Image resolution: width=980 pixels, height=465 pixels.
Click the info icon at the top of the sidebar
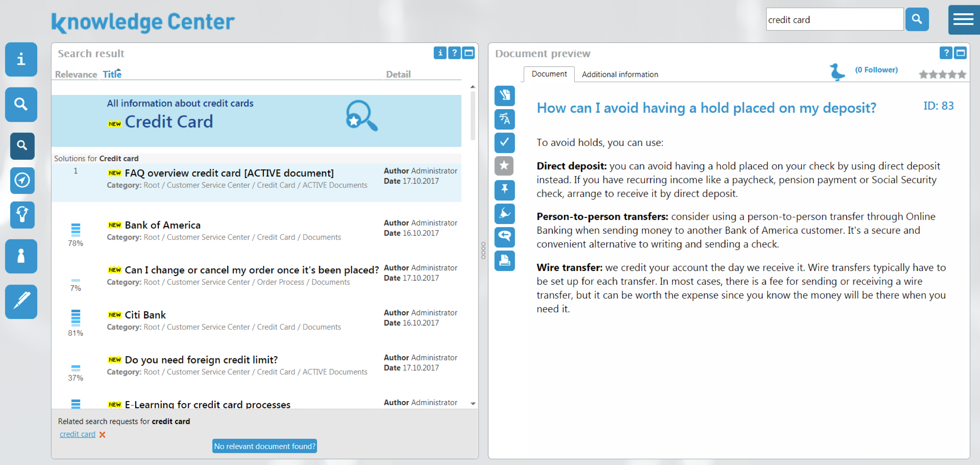coord(21,59)
